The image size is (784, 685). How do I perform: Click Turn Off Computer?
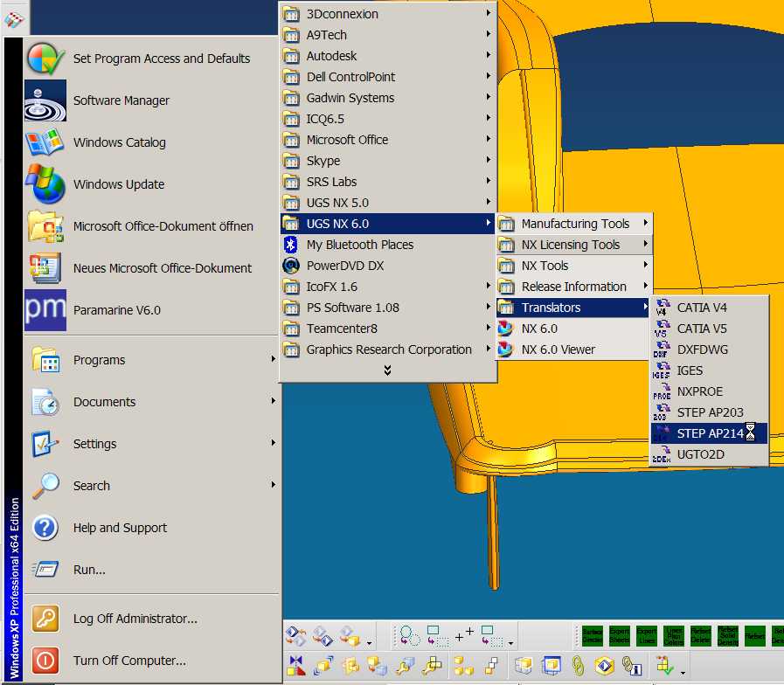(151, 661)
